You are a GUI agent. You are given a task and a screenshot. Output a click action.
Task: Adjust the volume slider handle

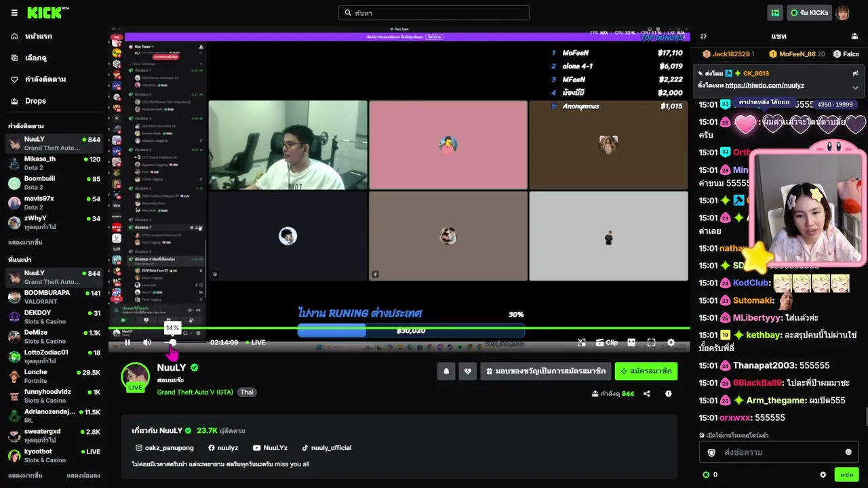point(172,342)
